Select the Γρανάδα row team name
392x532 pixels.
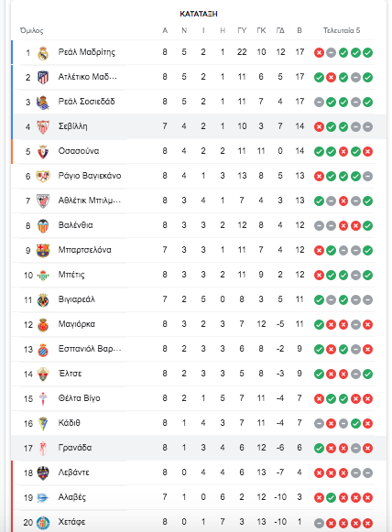[75, 448]
